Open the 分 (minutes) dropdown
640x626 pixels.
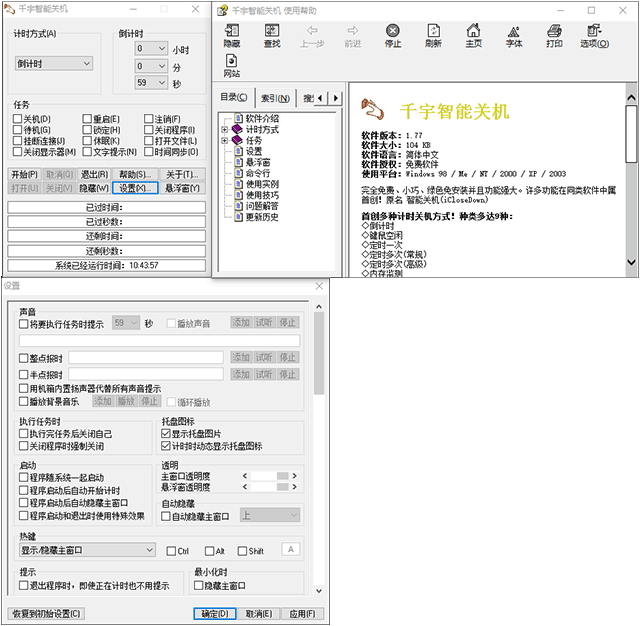151,66
